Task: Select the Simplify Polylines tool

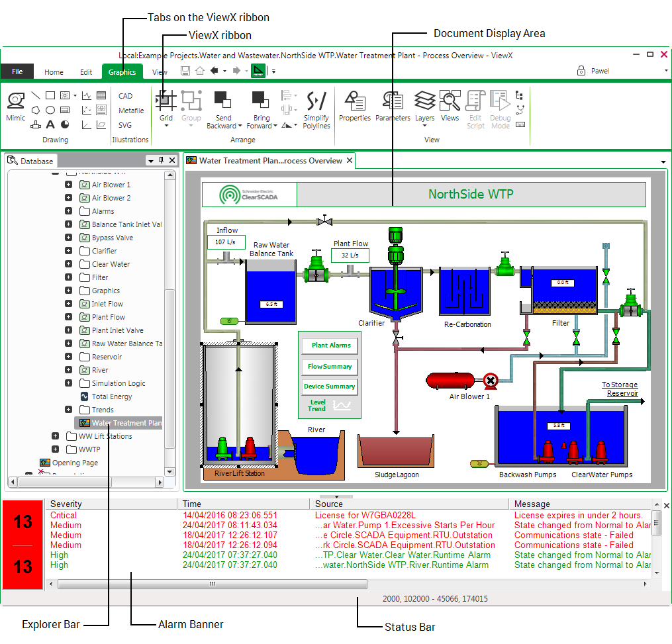Action: (316, 109)
